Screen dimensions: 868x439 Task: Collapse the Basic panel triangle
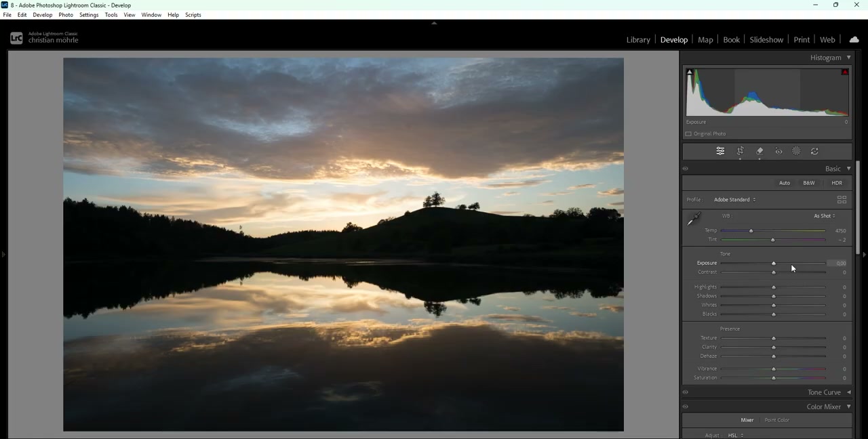point(848,169)
